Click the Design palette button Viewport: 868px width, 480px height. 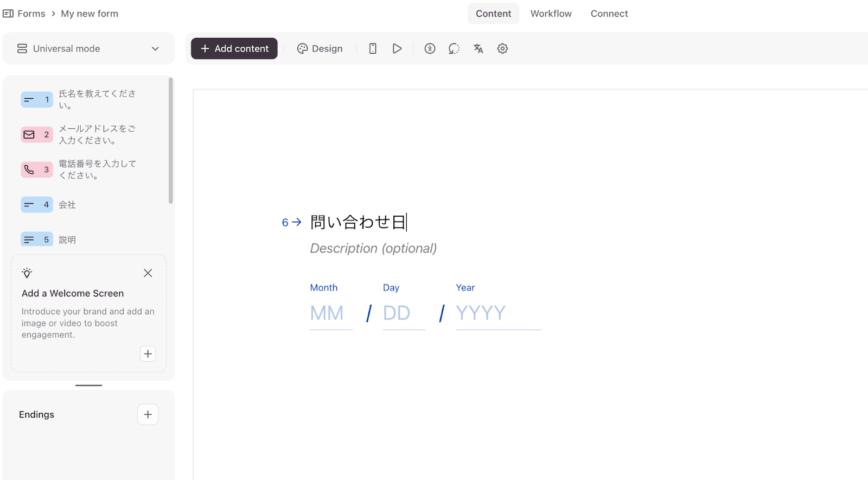click(320, 48)
